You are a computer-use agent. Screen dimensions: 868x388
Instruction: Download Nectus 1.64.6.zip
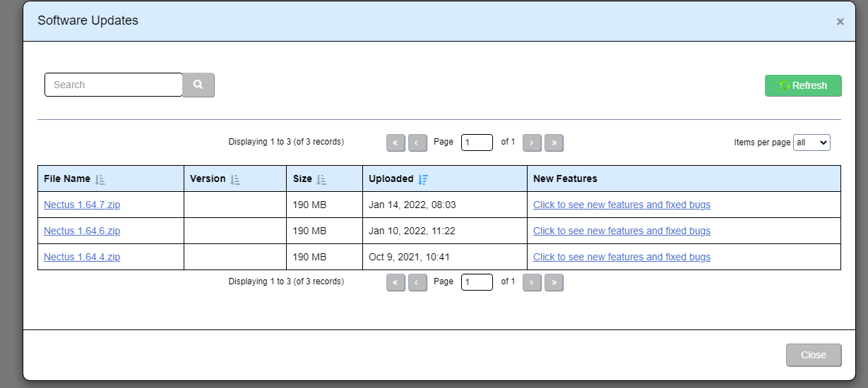[82, 231]
